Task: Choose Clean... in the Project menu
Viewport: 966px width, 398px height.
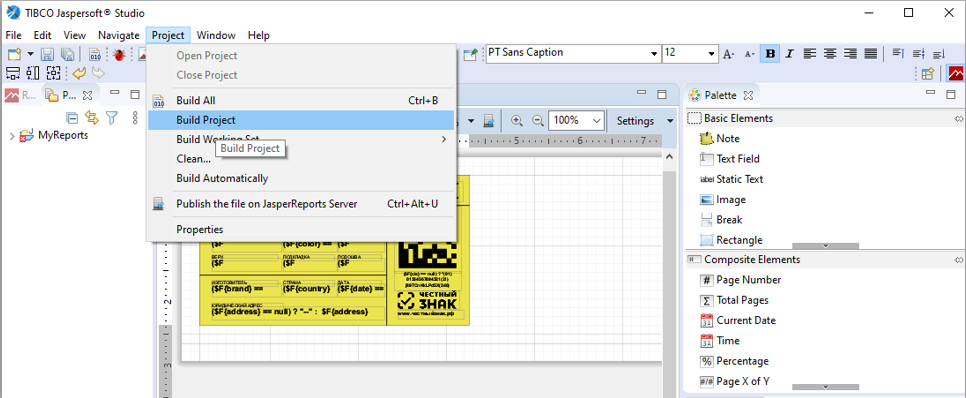Action: point(301,159)
